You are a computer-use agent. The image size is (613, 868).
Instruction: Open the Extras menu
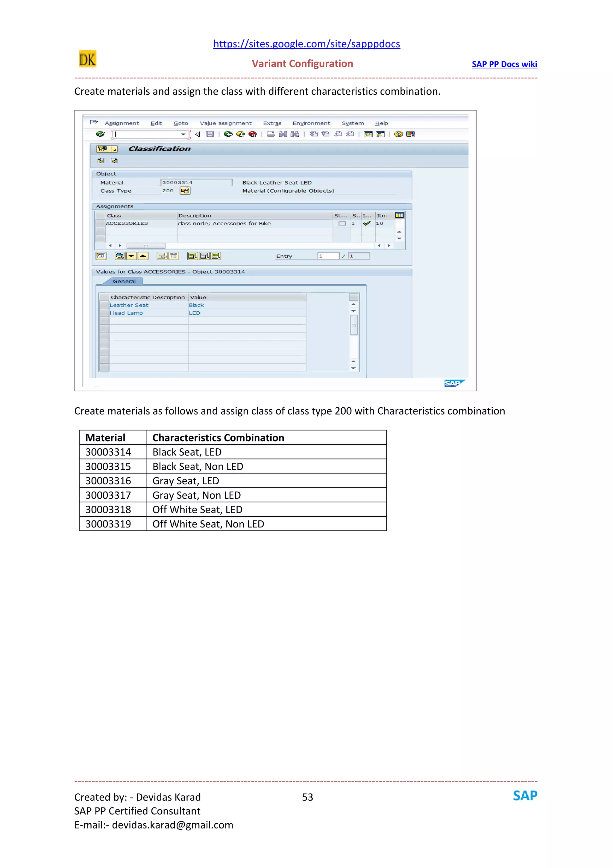[x=272, y=123]
